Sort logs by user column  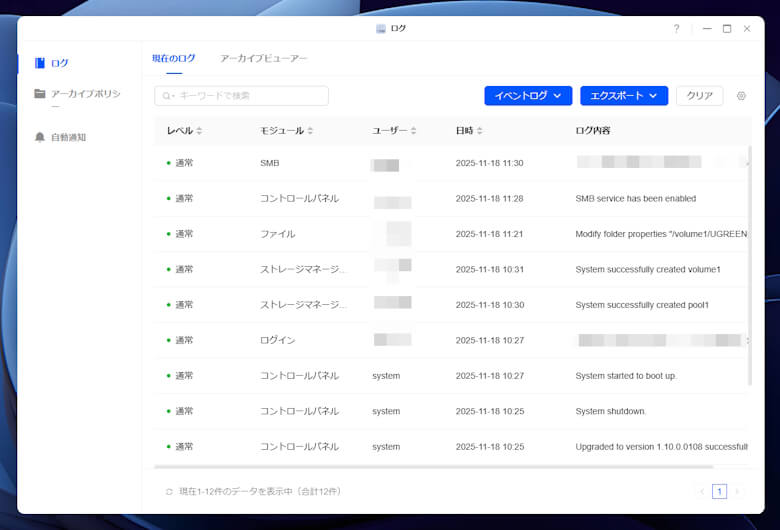pos(413,131)
